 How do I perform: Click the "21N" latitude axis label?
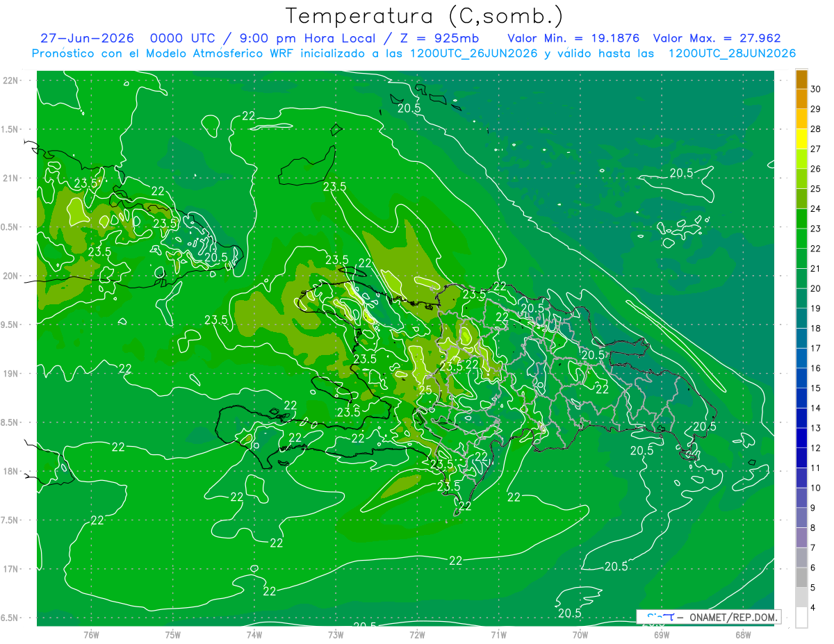pos(10,179)
